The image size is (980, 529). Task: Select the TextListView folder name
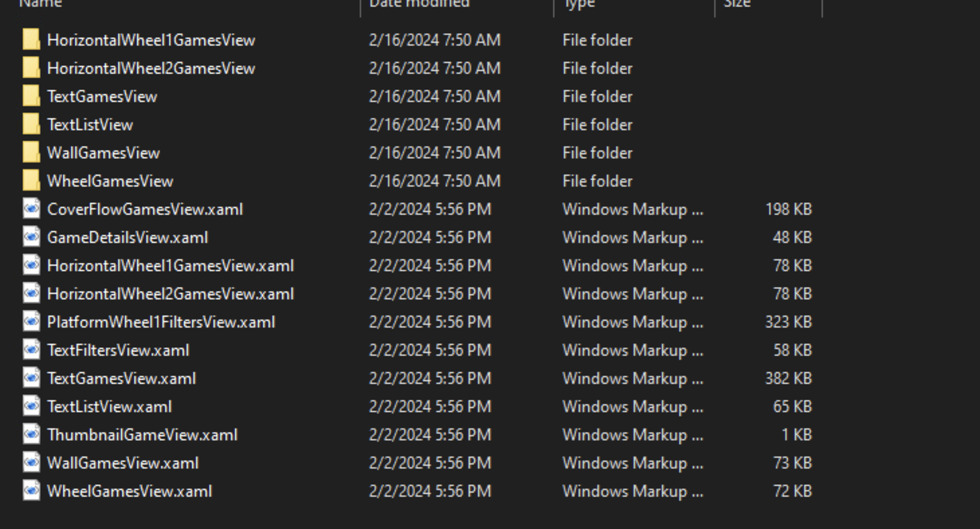click(90, 124)
